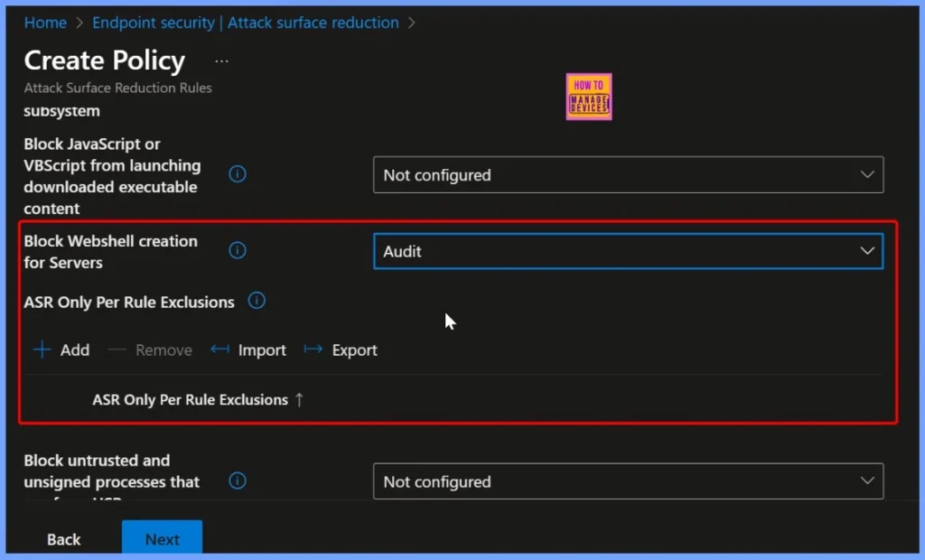925x560 pixels.
Task: Click the Back button
Action: pos(64,539)
